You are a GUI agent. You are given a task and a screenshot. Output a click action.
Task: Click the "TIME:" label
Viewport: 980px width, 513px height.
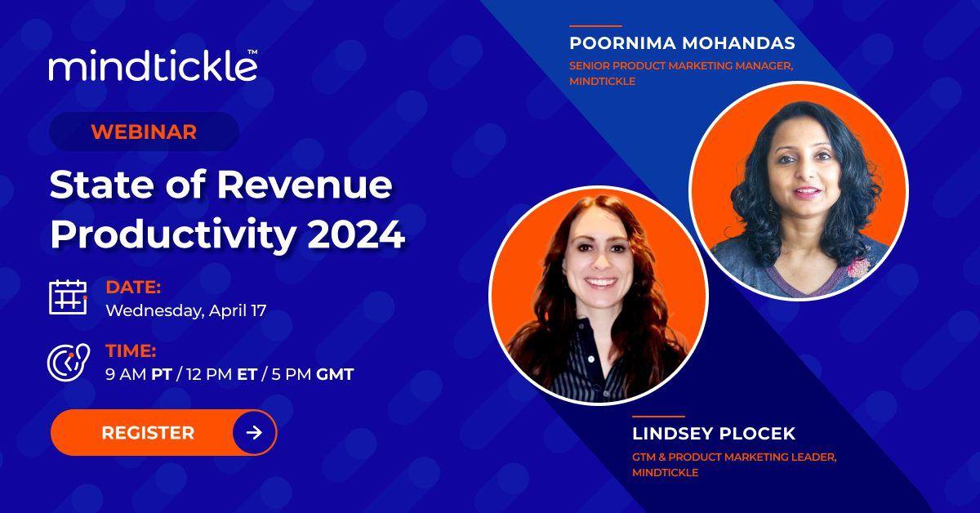click(131, 351)
